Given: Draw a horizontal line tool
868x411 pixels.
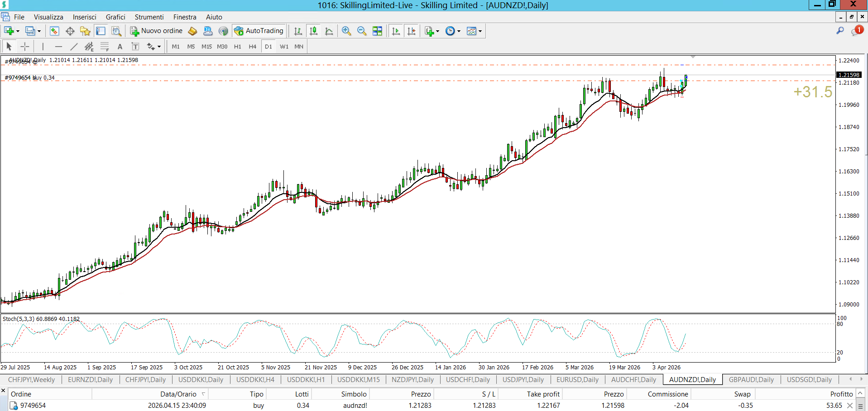Looking at the screenshot, I should [x=58, y=46].
